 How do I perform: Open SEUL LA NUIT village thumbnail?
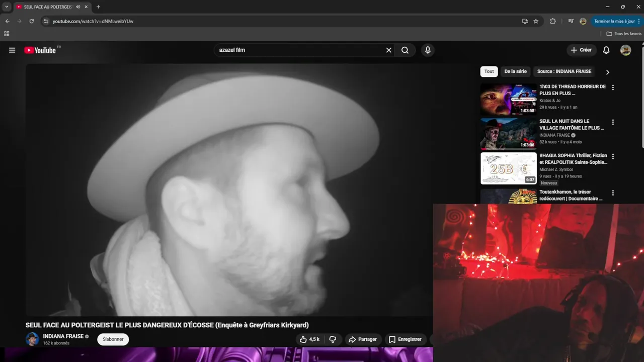coord(509,134)
